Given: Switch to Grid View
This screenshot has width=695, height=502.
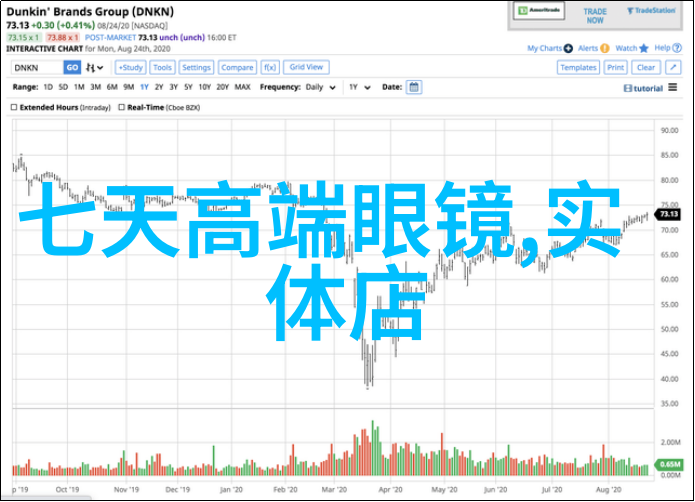Looking at the screenshot, I should pyautogui.click(x=306, y=67).
